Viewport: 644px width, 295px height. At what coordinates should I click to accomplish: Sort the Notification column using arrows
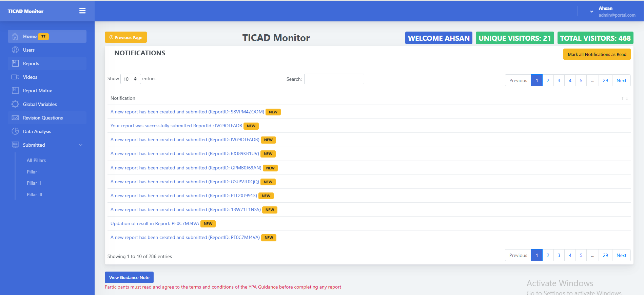click(624, 98)
